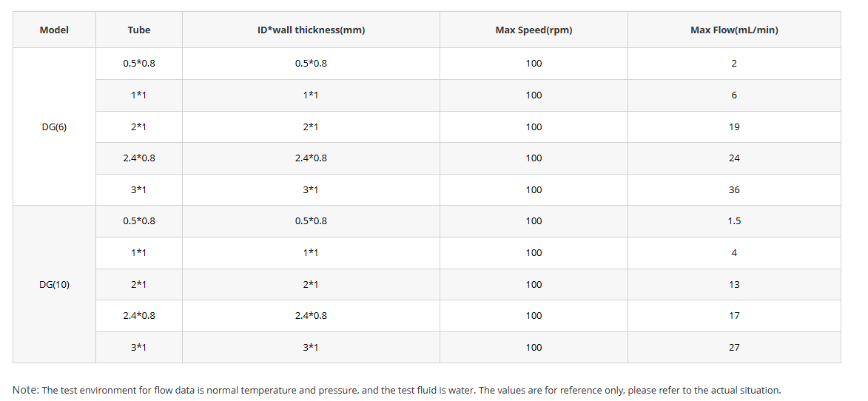
Task: Select the Max Speed 100 cell in the last row
Action: pyautogui.click(x=534, y=348)
